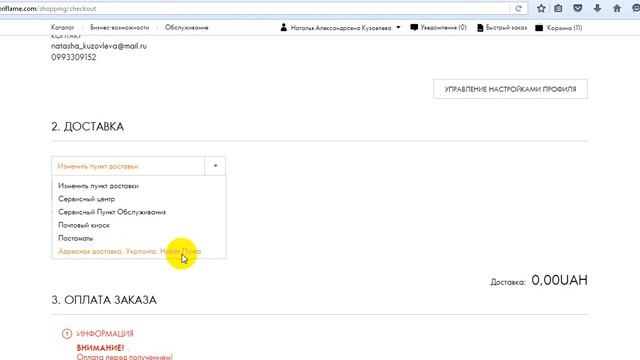Click the shopping cart bag icon
Viewport: 640px width, 360px height.
click(539, 28)
